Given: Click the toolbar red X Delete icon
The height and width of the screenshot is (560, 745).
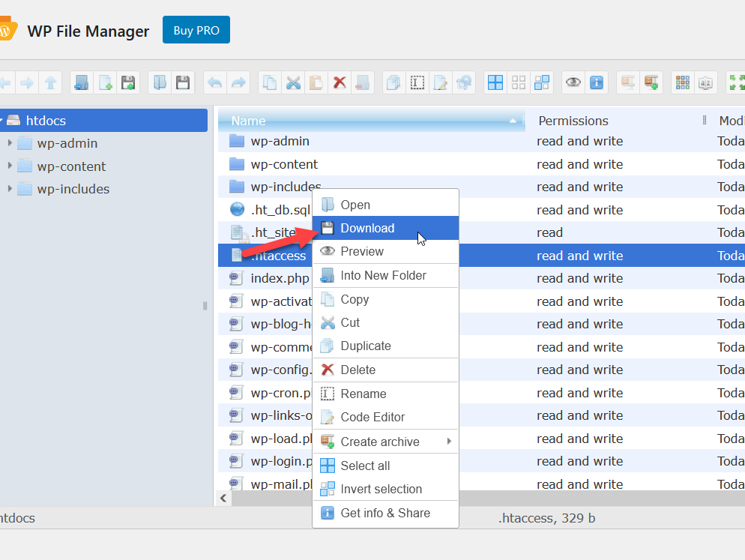Looking at the screenshot, I should (x=340, y=83).
